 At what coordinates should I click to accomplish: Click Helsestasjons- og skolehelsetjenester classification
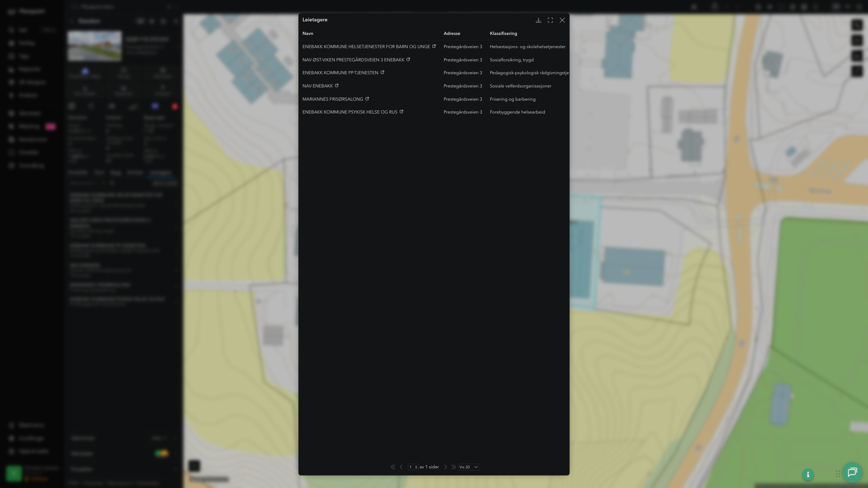528,47
